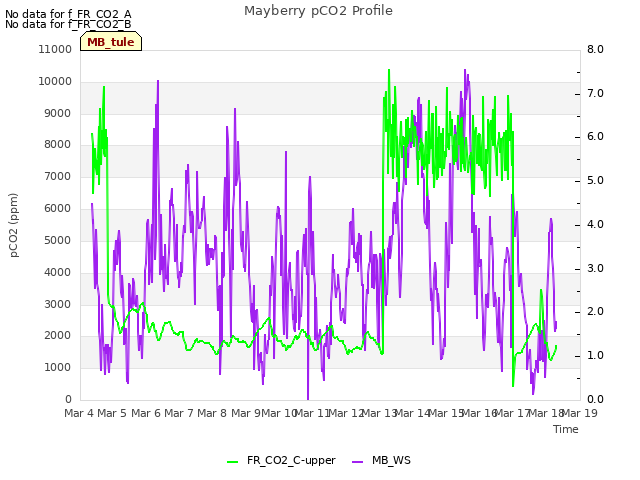
Task: Select the FR_CO2_C-upper legend label
Action: coord(291,460)
